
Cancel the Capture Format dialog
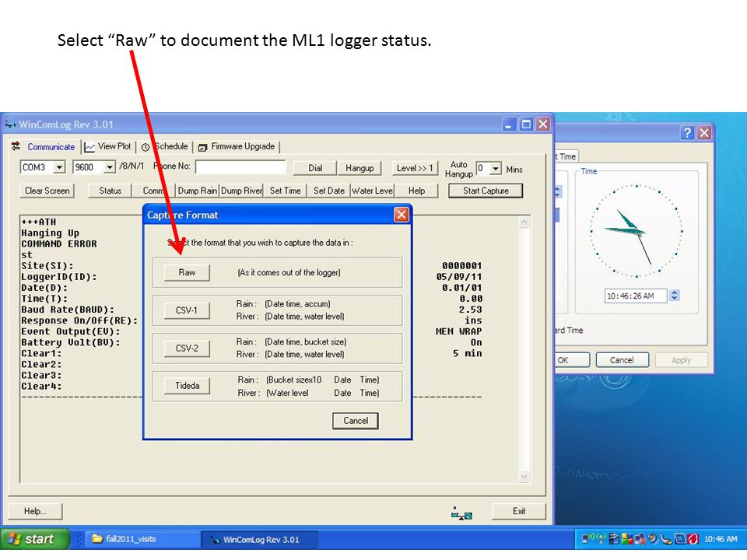pyautogui.click(x=356, y=421)
